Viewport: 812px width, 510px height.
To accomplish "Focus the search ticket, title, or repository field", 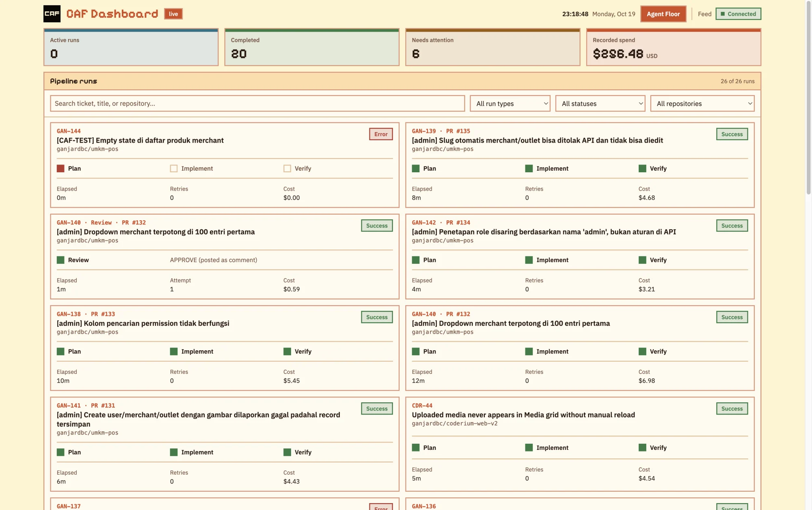I will pos(257,104).
